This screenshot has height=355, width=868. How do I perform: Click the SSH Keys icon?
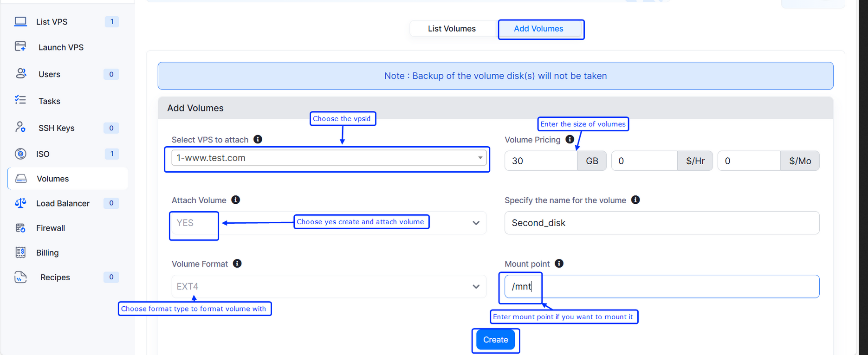pyautogui.click(x=20, y=127)
